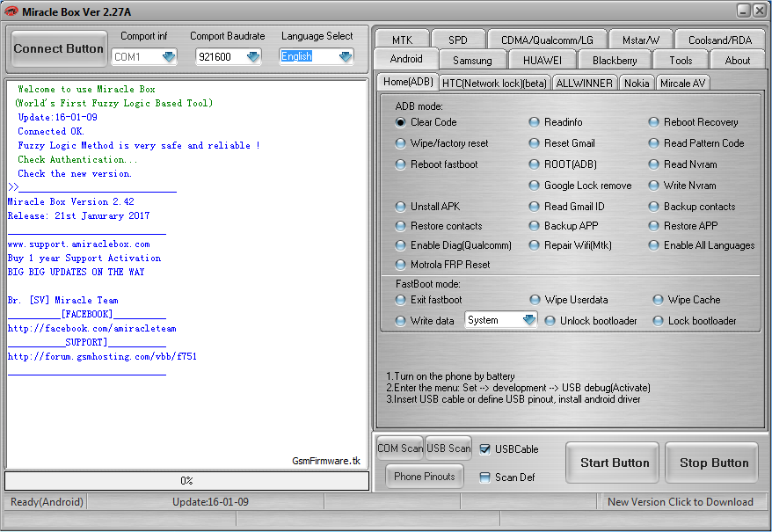Image resolution: width=772 pixels, height=532 pixels.
Task: Open the CDMA/Qualcomm/LG tab
Action: click(x=547, y=40)
